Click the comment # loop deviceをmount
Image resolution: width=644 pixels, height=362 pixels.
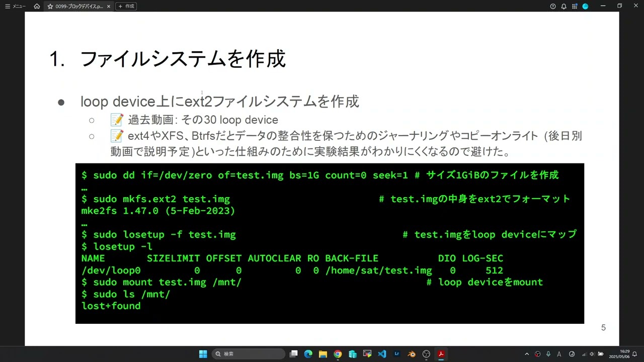[x=485, y=282]
